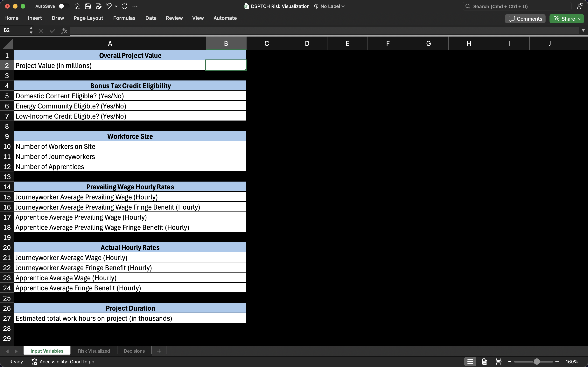Switch to the Decisions tab

coord(134,351)
